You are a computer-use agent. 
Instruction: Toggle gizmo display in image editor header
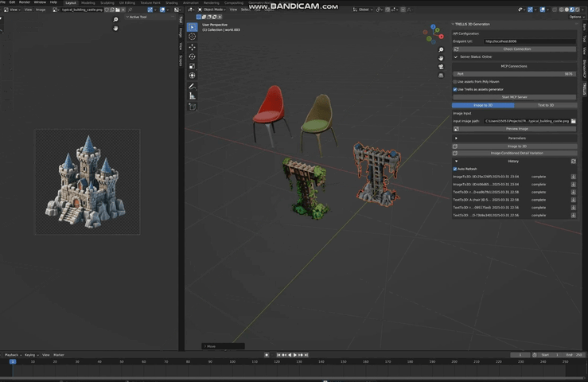click(150, 10)
